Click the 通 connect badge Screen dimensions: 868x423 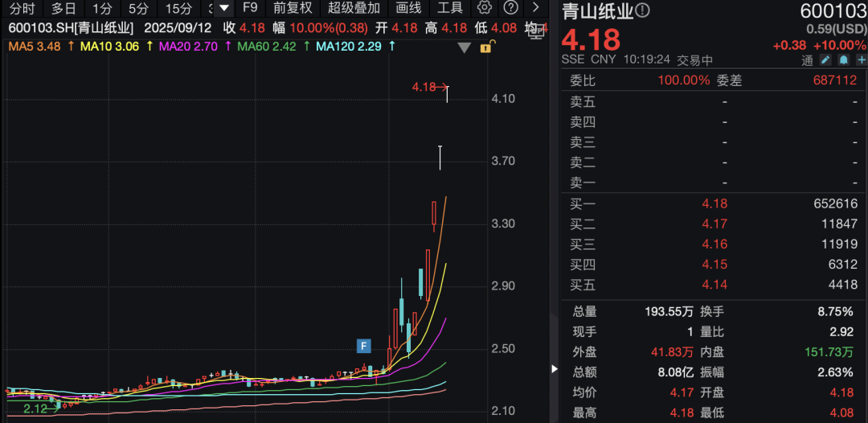(807, 60)
